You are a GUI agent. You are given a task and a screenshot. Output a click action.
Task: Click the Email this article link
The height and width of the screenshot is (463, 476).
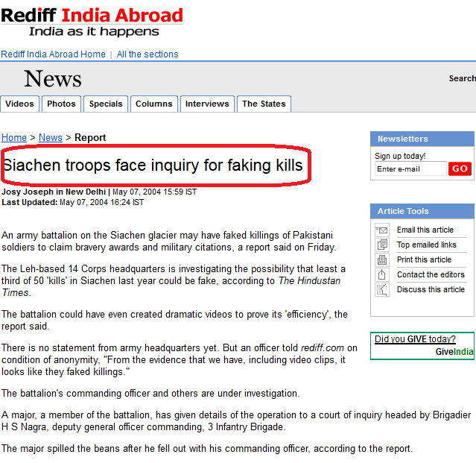425,230
